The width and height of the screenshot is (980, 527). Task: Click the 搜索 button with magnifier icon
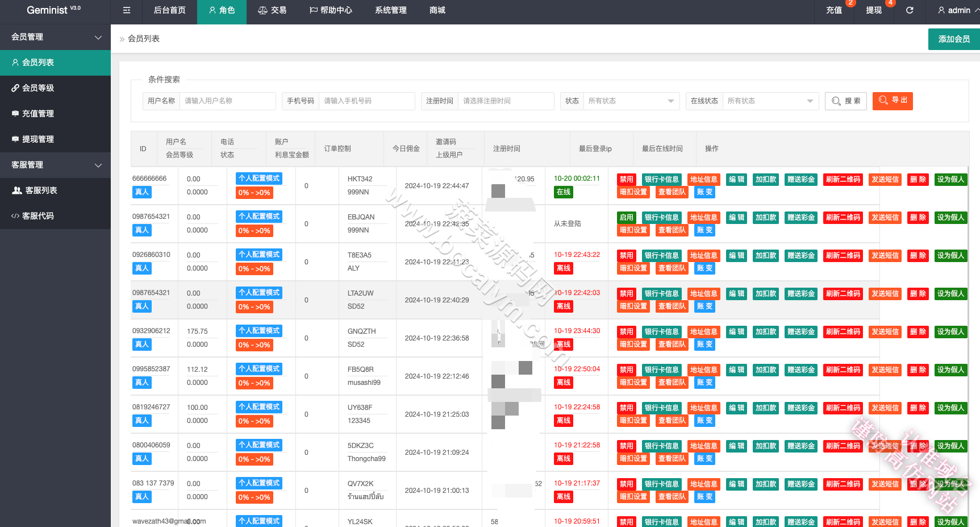click(846, 101)
